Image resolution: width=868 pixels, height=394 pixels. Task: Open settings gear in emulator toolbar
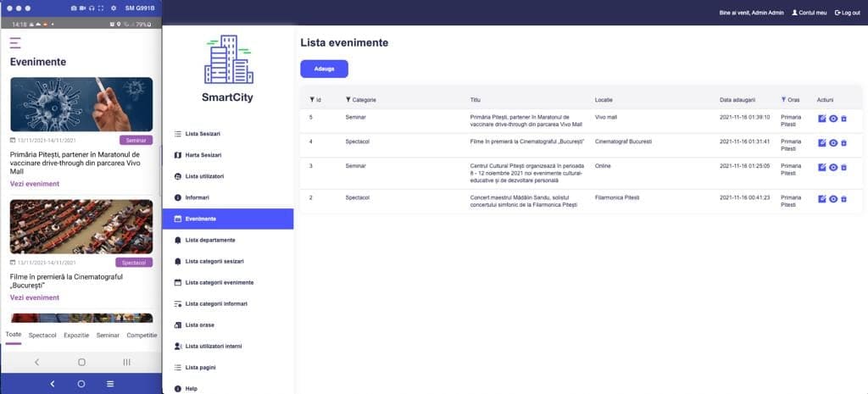(x=114, y=8)
